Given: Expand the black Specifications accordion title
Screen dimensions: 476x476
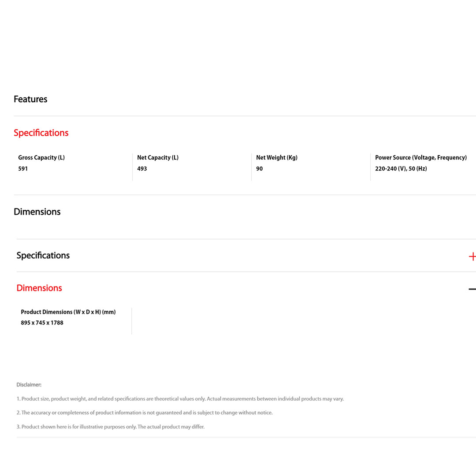Looking at the screenshot, I should 43,256.
